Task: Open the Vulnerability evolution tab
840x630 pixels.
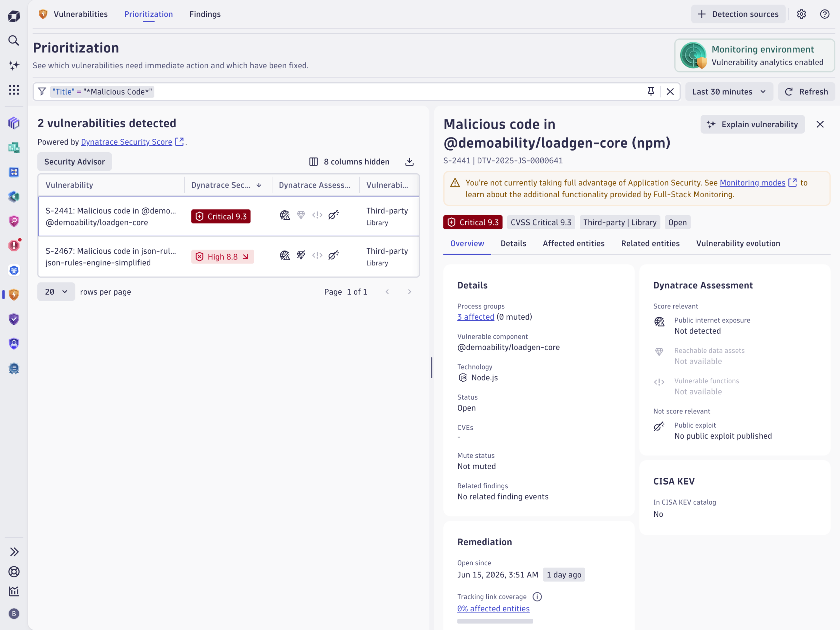Action: 738,243
